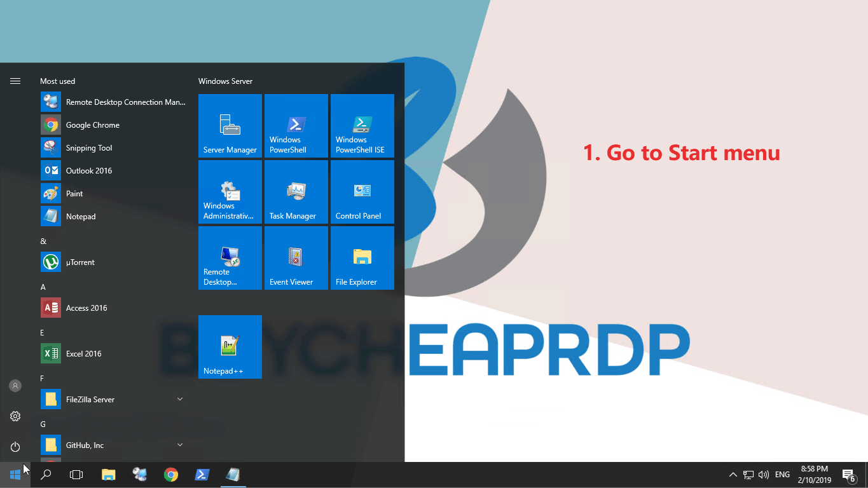This screenshot has width=868, height=488.
Task: Launch Google Chrome from Most used list
Action: 113,125
